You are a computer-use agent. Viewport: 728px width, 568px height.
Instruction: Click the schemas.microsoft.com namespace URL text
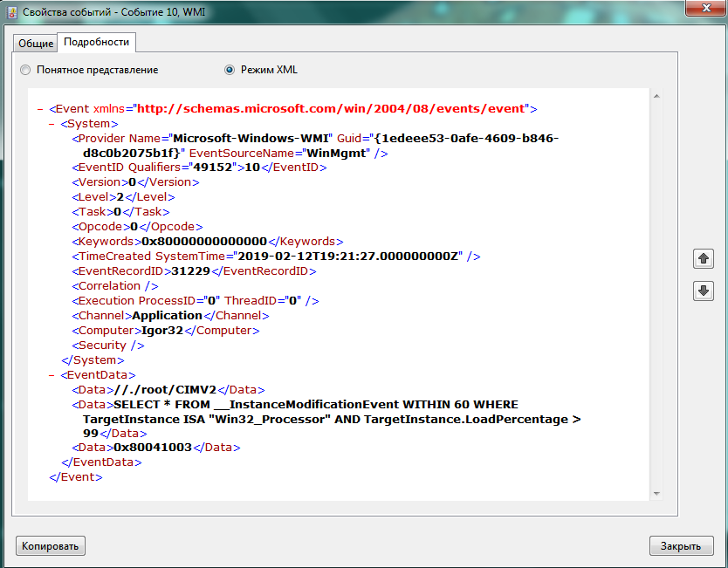coord(331,108)
